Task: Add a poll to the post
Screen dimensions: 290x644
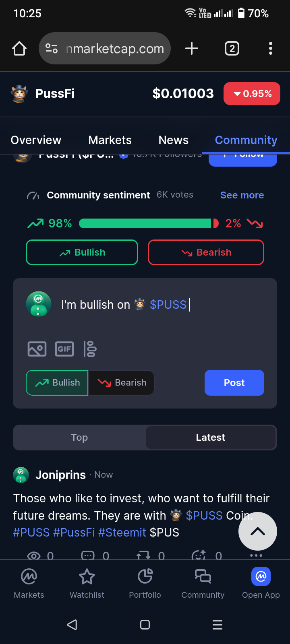Action: coord(90,349)
